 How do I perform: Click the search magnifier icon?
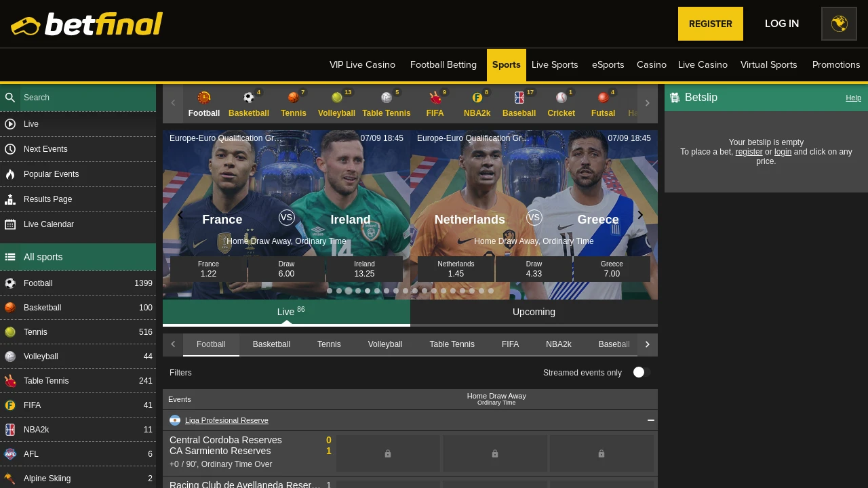tap(10, 98)
